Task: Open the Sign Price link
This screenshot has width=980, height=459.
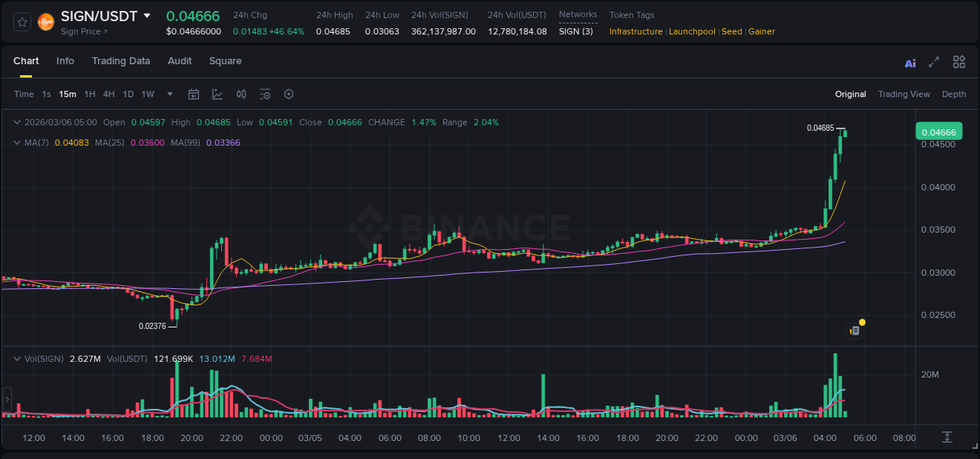Action: (x=82, y=31)
